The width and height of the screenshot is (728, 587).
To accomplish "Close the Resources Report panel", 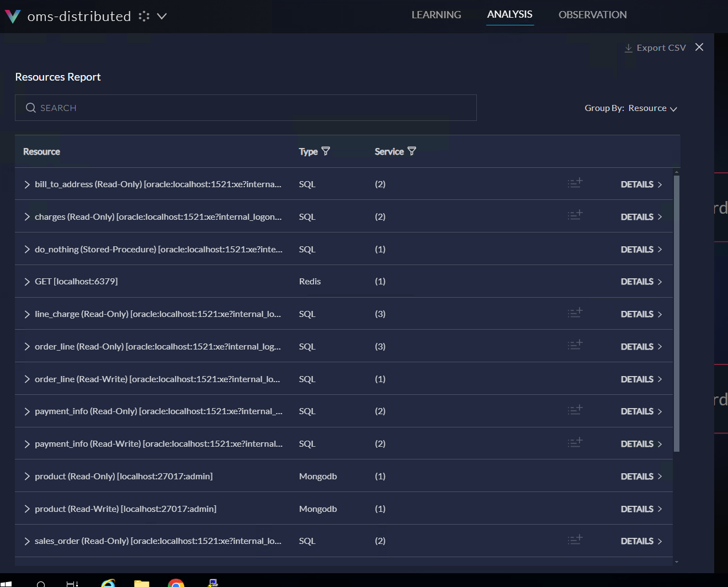I will [699, 47].
